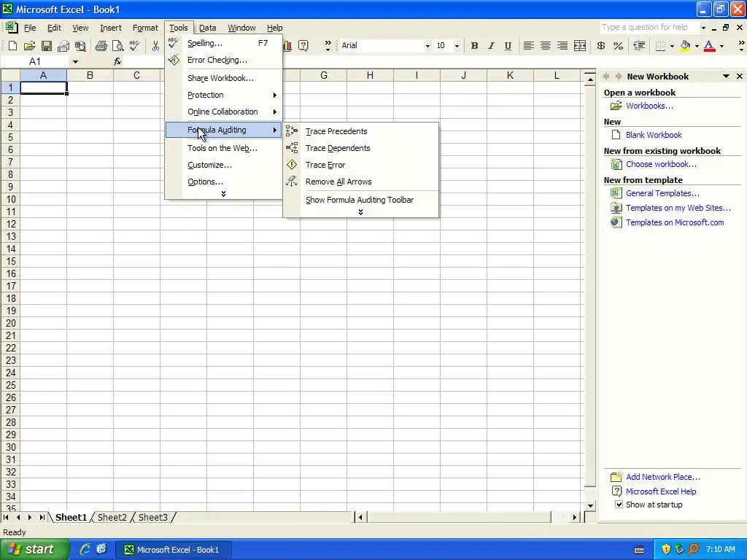
Task: Apply the Borders toolbar icon
Action: tap(660, 46)
